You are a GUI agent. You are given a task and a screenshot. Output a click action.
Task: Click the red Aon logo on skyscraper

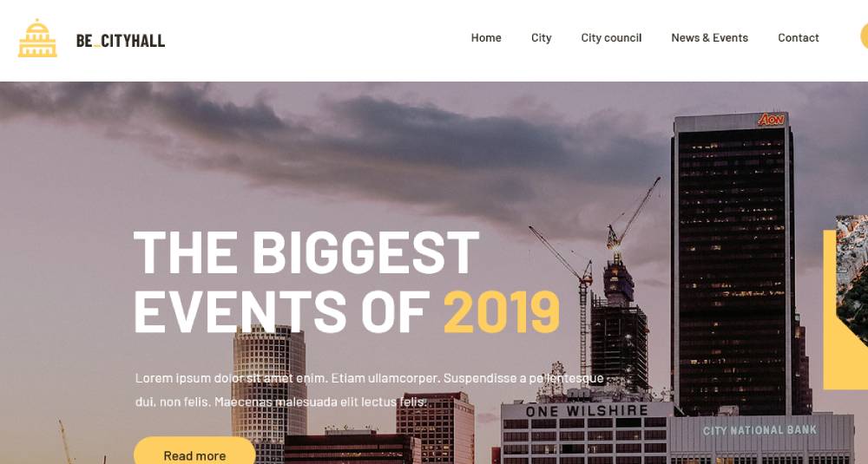771,120
